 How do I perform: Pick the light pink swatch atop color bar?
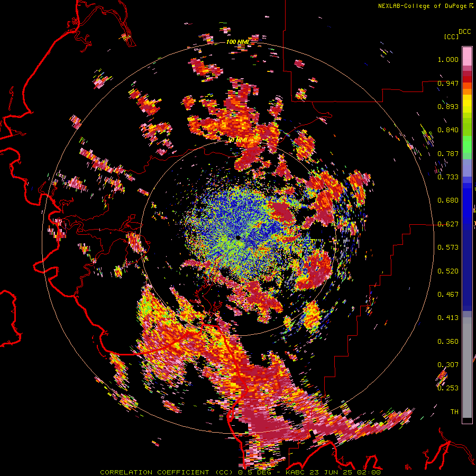[467, 56]
